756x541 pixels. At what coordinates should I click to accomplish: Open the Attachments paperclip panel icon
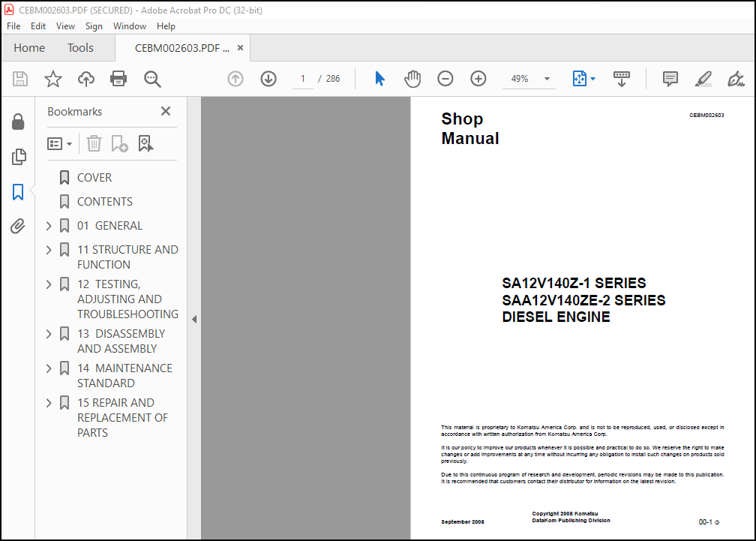(18, 226)
